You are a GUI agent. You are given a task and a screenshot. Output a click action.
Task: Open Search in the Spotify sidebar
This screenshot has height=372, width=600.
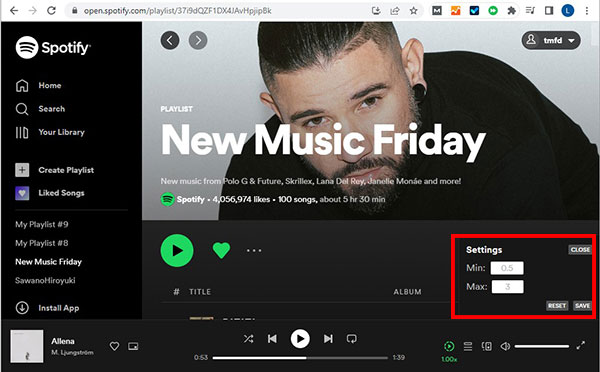(40, 109)
